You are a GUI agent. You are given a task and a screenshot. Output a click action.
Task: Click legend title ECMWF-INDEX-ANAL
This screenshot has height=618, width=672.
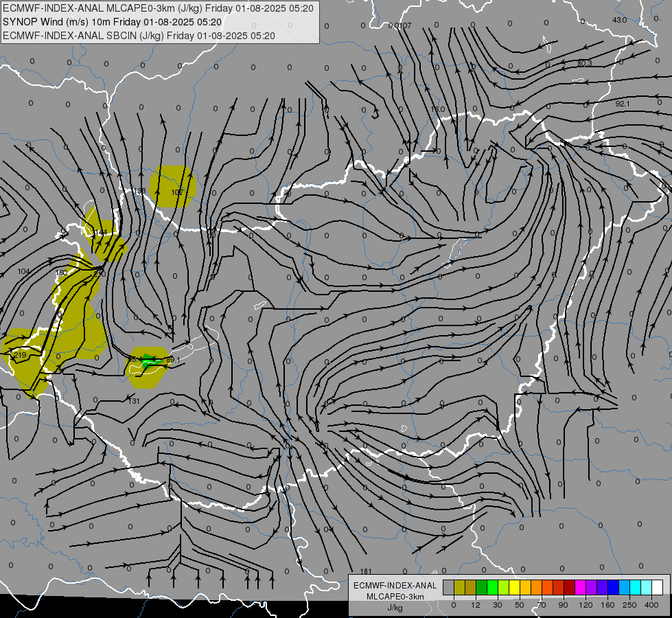(x=395, y=586)
